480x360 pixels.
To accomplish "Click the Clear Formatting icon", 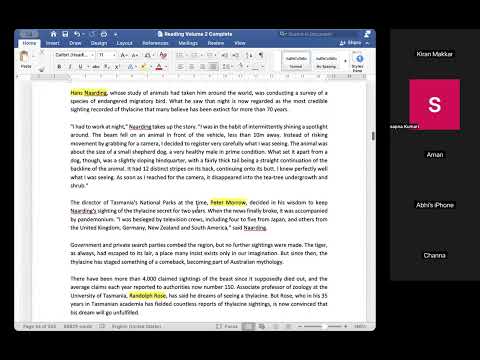I will tap(163, 55).
